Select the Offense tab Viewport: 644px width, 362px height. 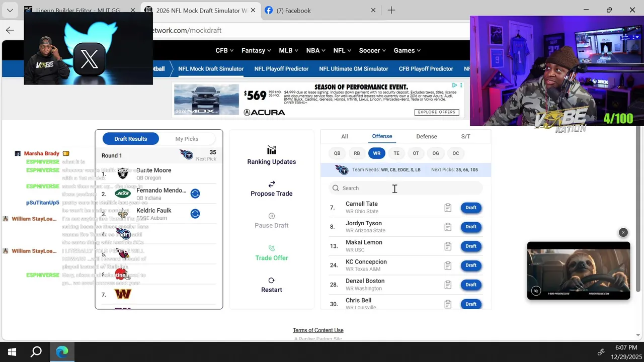click(382, 136)
